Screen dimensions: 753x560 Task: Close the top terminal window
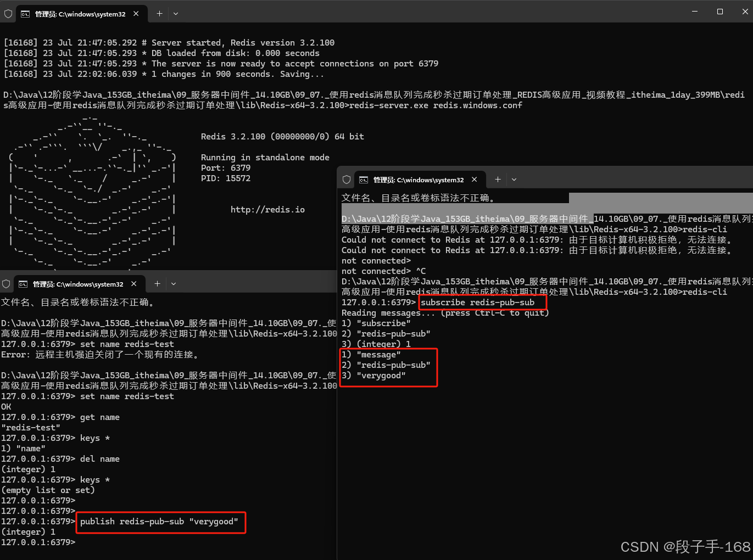[745, 12]
